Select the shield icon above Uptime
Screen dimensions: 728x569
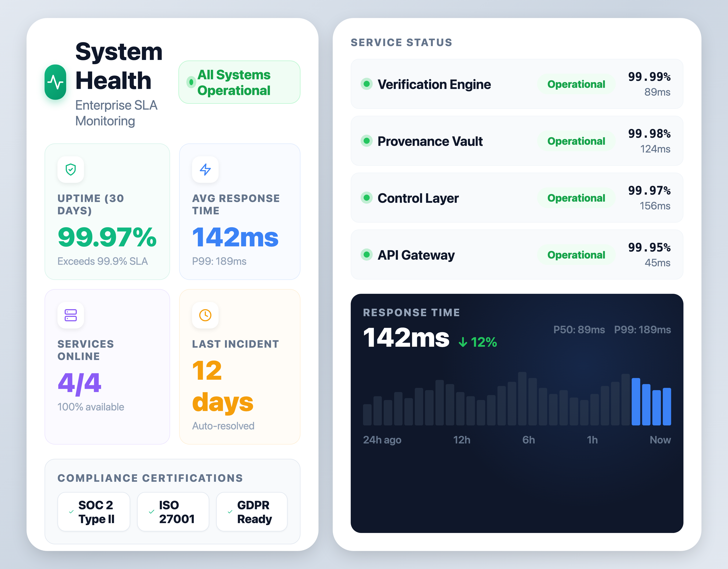[70, 170]
